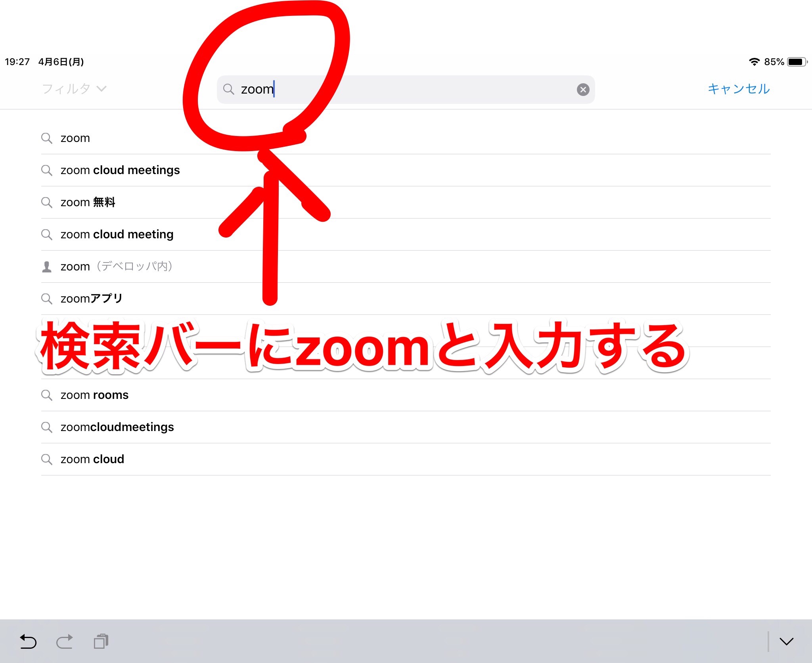Tap the キャンセル cancel button

pos(739,89)
